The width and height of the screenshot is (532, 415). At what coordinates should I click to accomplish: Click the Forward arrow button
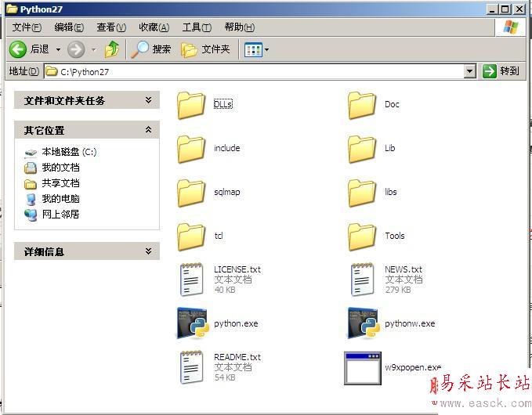76,49
